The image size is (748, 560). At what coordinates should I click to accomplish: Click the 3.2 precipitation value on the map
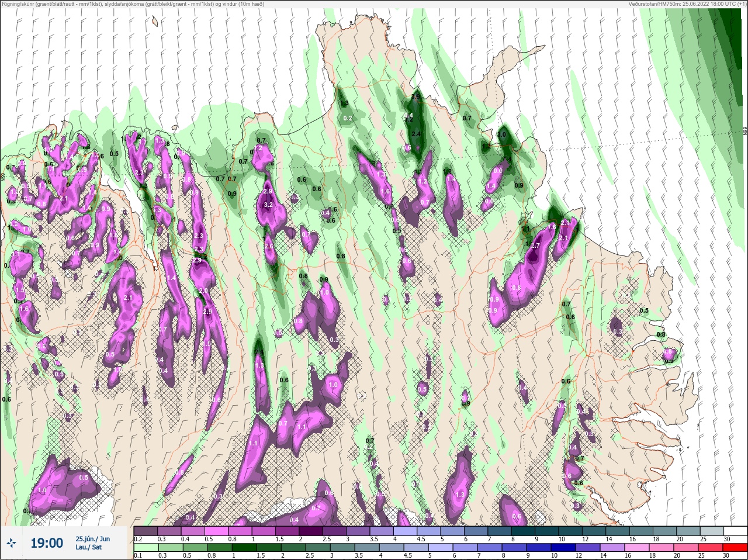coord(269,205)
